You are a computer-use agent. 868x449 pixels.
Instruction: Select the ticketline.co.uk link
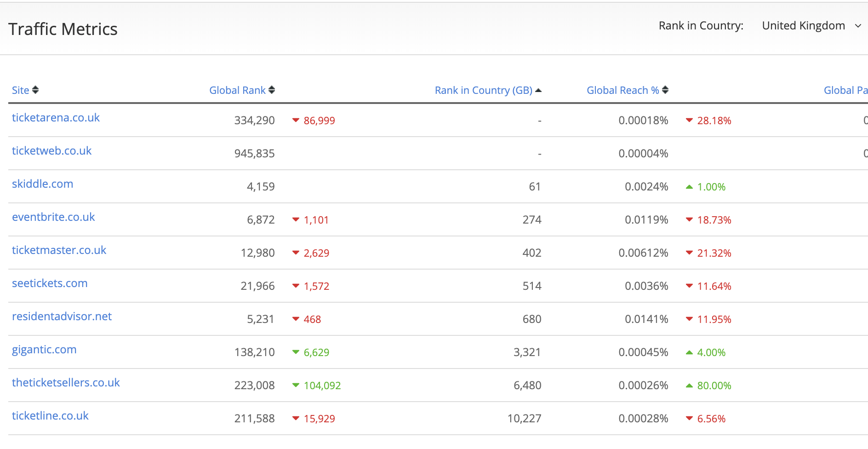click(x=50, y=416)
